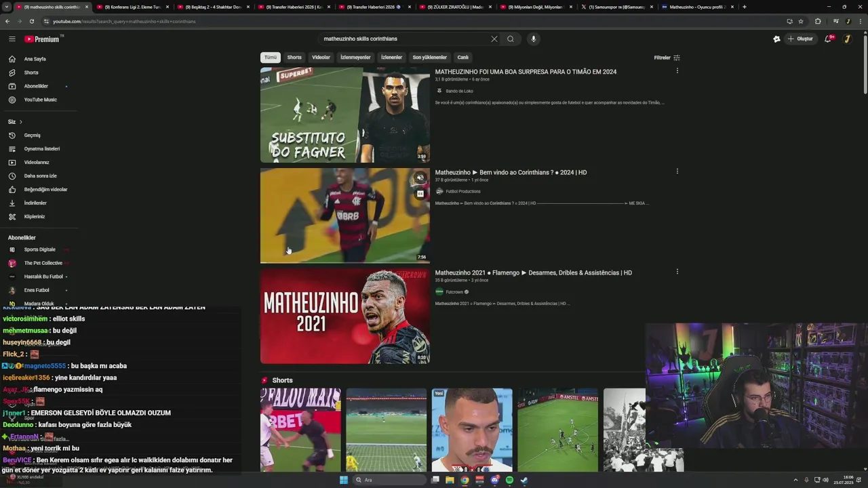868x488 pixels.
Task: Start voice search via microphone icon
Action: 534,39
